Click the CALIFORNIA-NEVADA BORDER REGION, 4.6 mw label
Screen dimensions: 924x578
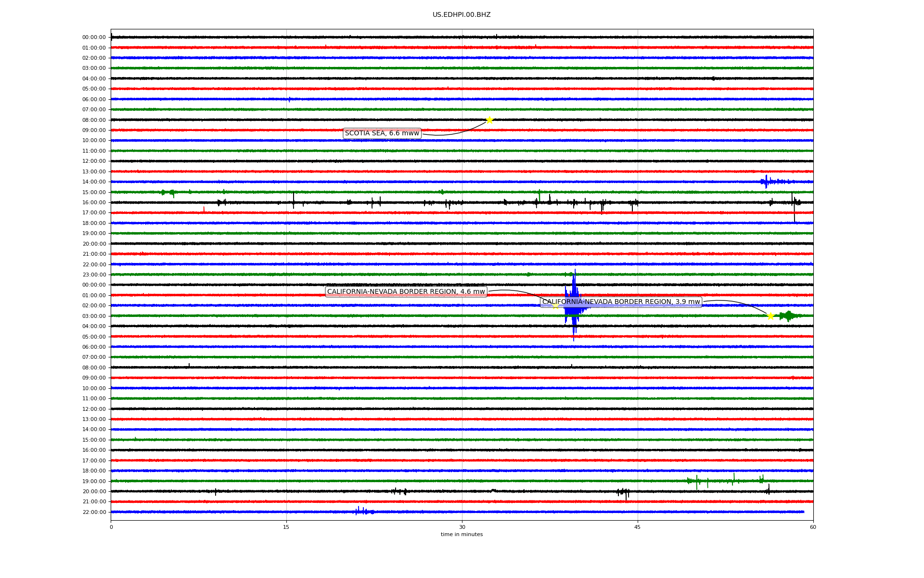pos(406,292)
